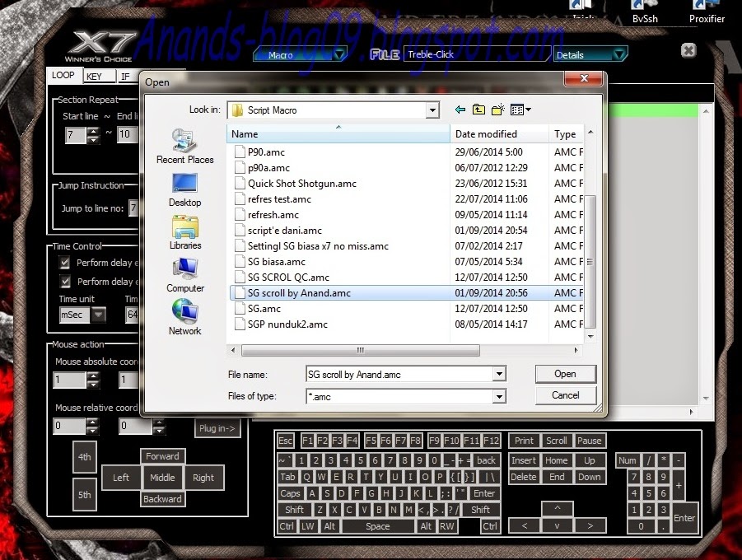Select Computer in the sidebar

(184, 274)
